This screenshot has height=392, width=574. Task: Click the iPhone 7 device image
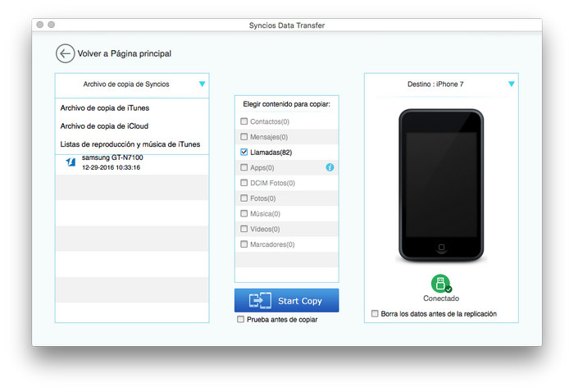tap(441, 185)
